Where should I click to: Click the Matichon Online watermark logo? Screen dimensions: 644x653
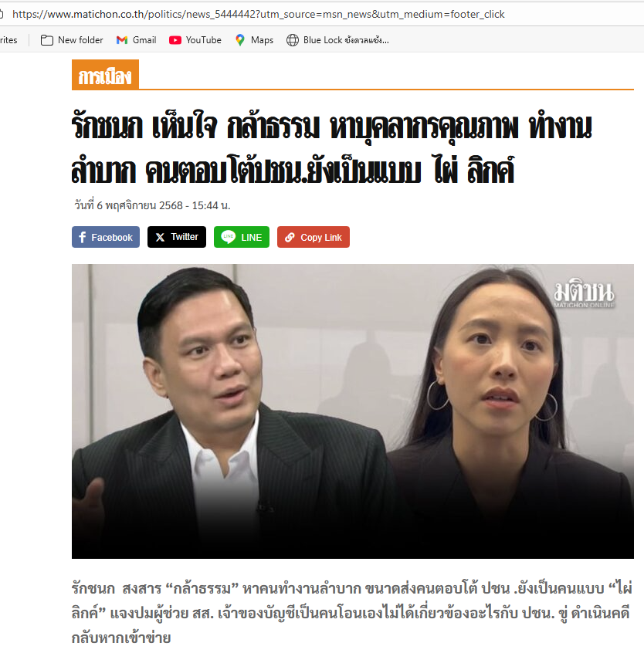tap(584, 295)
